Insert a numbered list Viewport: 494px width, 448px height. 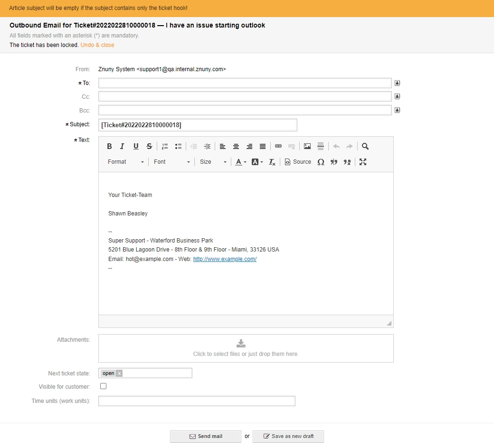165,146
